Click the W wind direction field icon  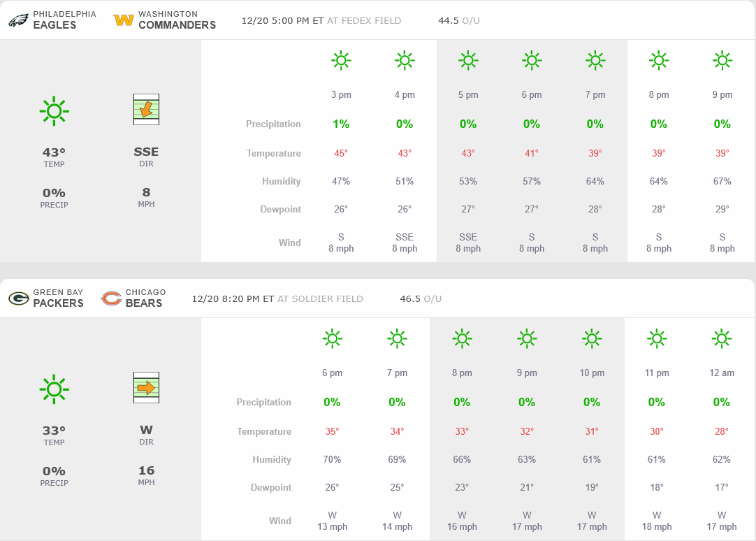pos(146,387)
